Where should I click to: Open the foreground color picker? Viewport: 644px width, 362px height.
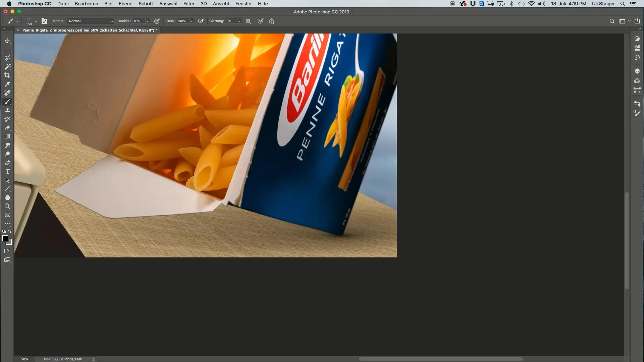[x=5, y=238]
